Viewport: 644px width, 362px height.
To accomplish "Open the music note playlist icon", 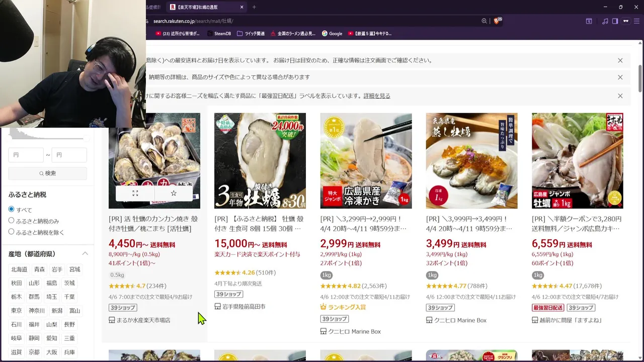I will click(605, 21).
